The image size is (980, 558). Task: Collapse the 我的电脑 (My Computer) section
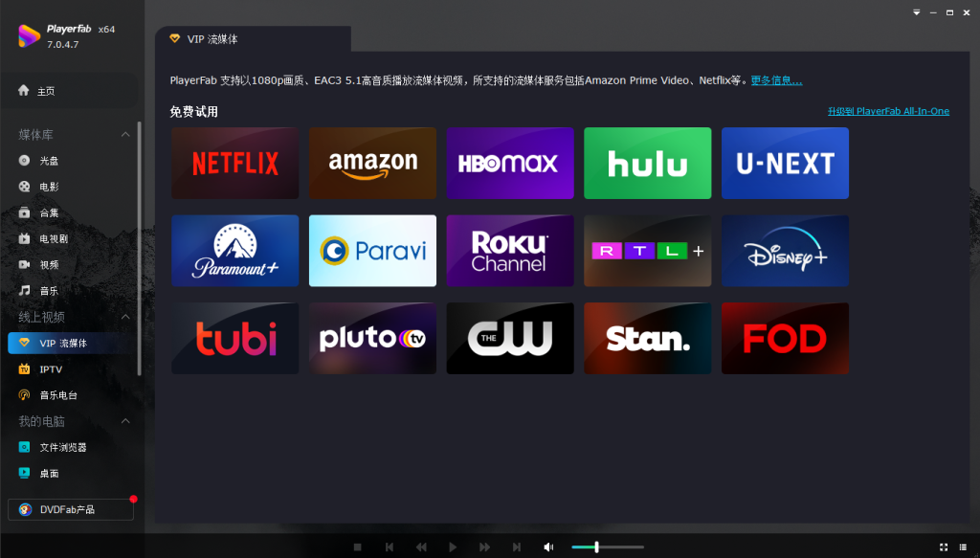coord(124,421)
